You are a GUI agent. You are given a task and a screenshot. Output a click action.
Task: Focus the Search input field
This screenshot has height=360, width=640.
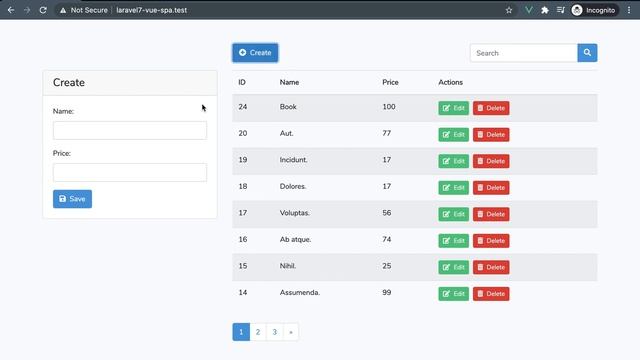click(524, 53)
